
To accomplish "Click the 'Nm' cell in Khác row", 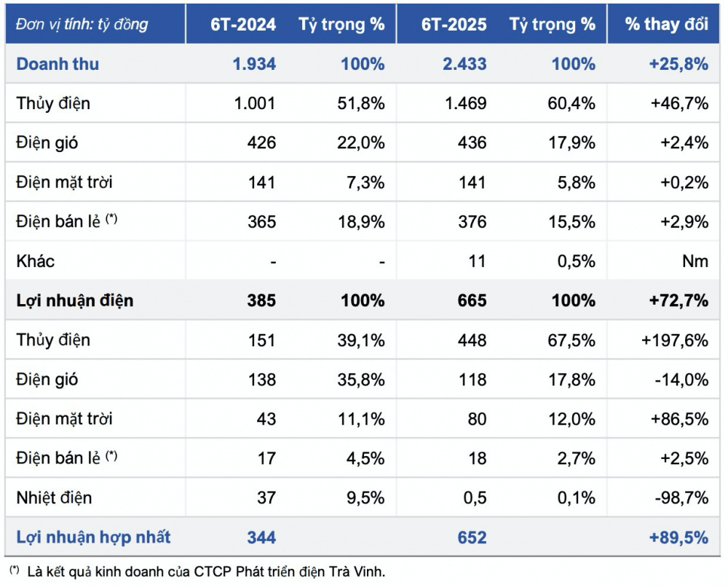I will [695, 261].
